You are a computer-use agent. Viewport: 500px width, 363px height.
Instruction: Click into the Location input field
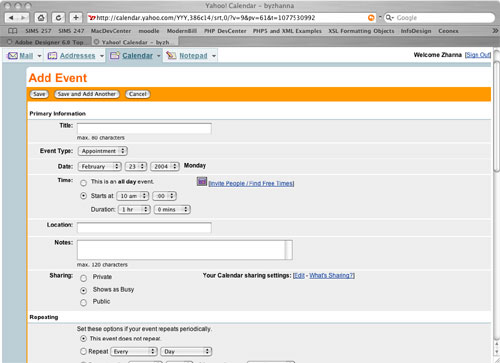[144, 228]
